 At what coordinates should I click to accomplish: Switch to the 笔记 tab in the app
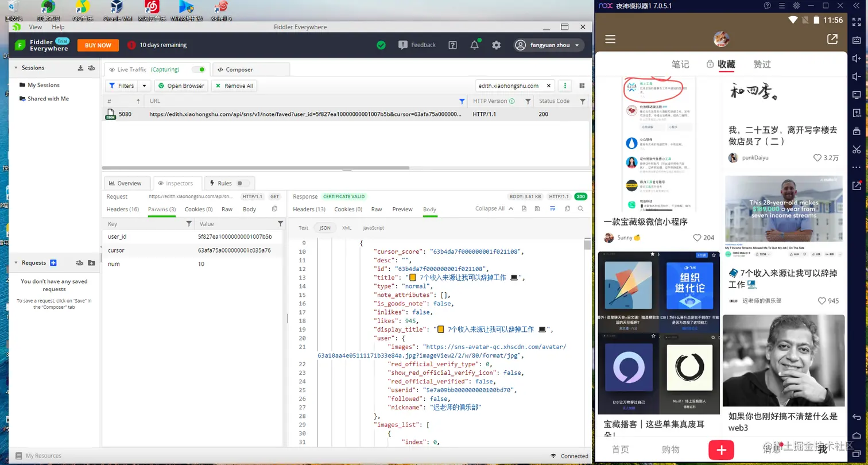pyautogui.click(x=680, y=64)
